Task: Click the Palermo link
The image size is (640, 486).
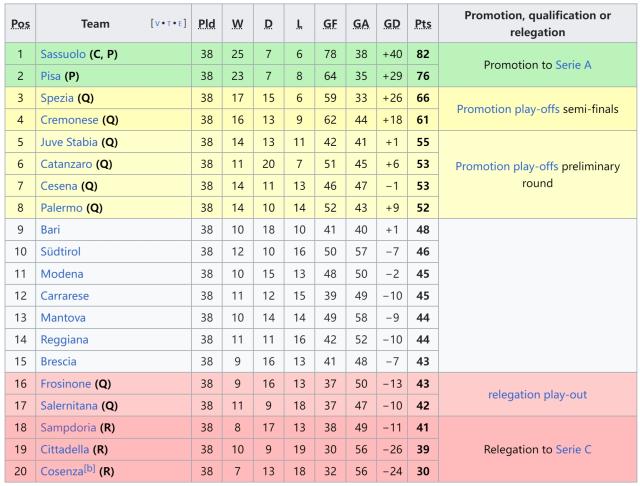Action: coord(61,207)
